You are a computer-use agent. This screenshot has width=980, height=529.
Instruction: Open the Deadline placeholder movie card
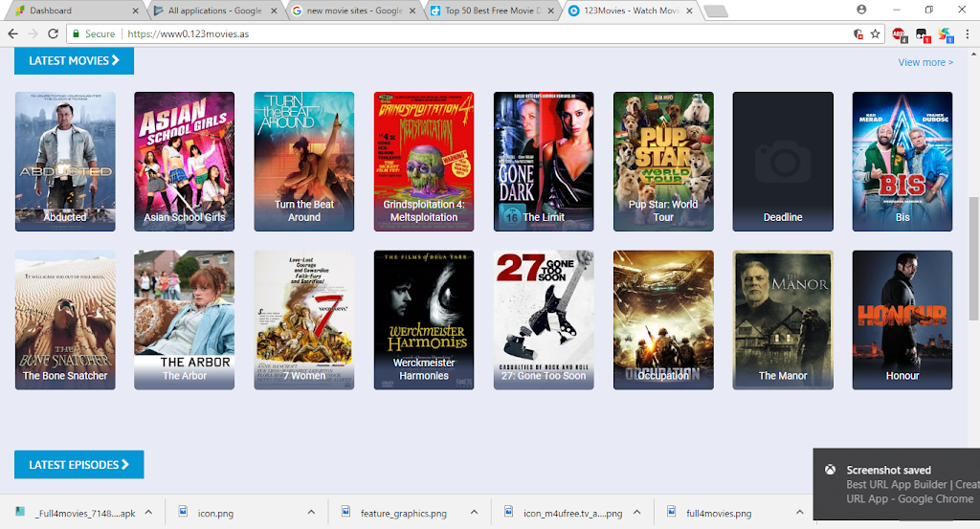(x=783, y=162)
